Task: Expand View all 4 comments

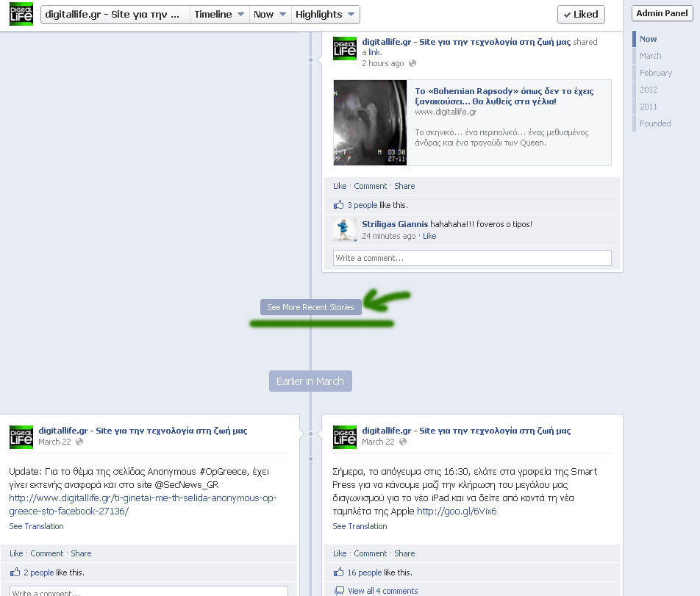Action: tap(383, 591)
